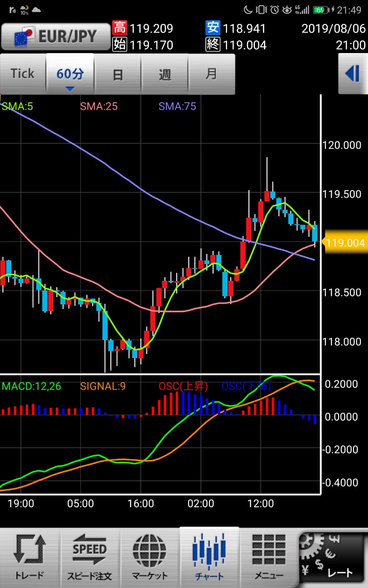Go to the マーケット market section
368x588 pixels.
(149, 558)
